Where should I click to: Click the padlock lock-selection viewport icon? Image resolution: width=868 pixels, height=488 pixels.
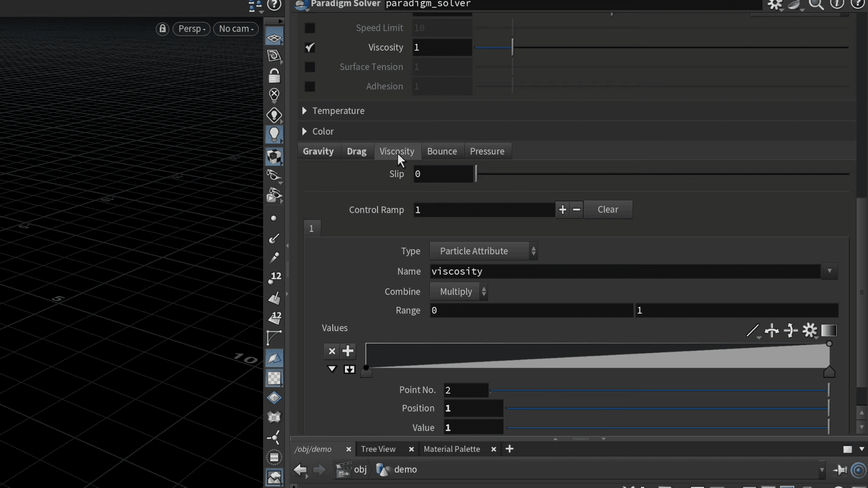coord(274,75)
